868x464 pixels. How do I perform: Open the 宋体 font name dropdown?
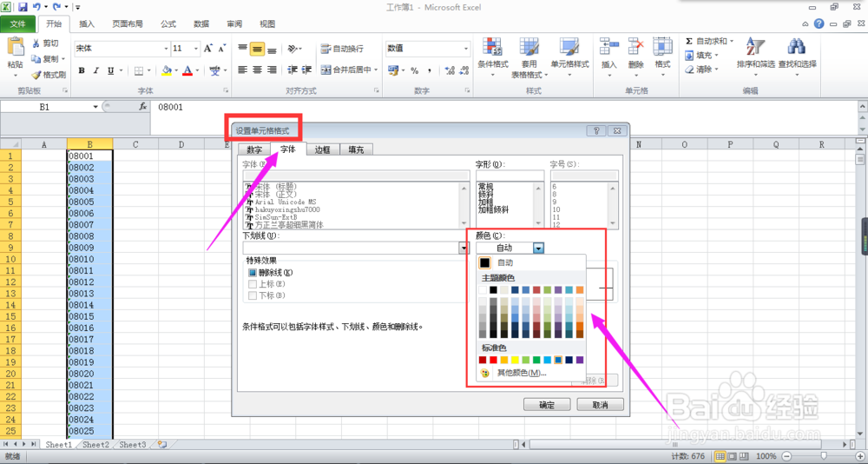tap(165, 49)
